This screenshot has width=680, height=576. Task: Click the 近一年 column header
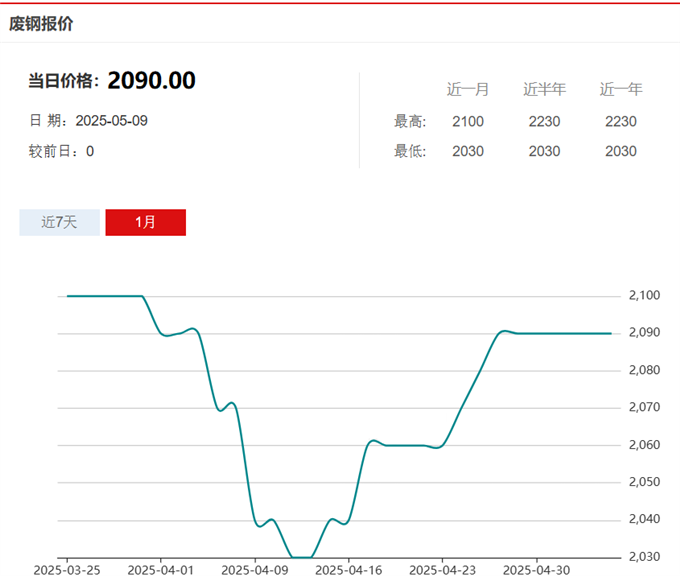pos(620,89)
